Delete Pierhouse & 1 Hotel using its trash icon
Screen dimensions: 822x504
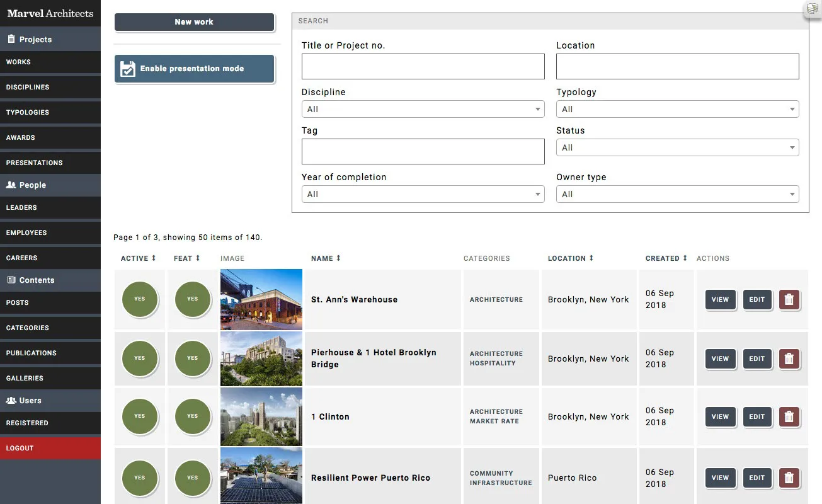pos(789,358)
